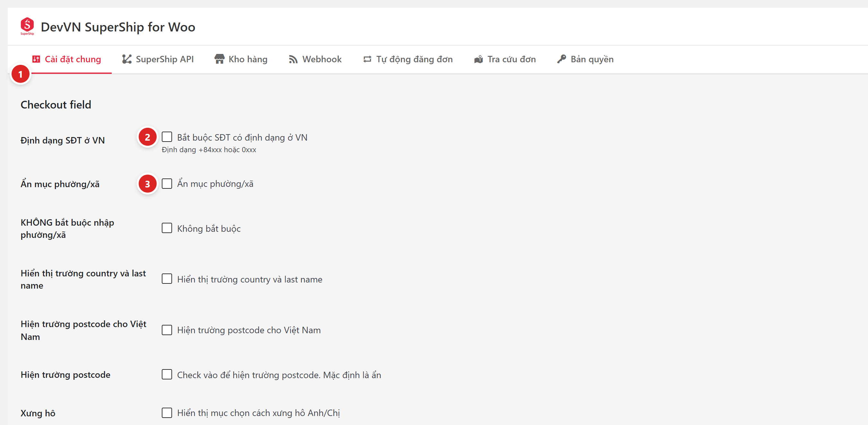Screen dimensions: 868x425
Task: Open the Kho hàng tab
Action: (x=241, y=59)
